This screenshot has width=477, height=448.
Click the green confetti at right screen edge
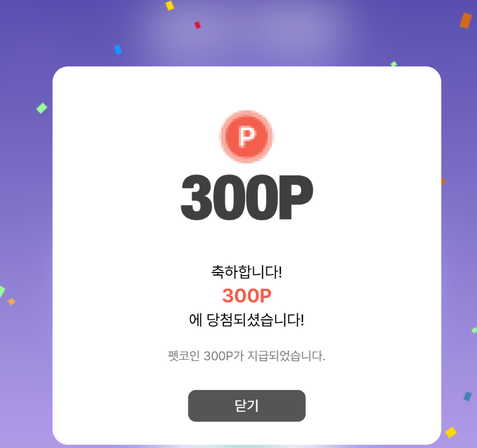[475, 330]
